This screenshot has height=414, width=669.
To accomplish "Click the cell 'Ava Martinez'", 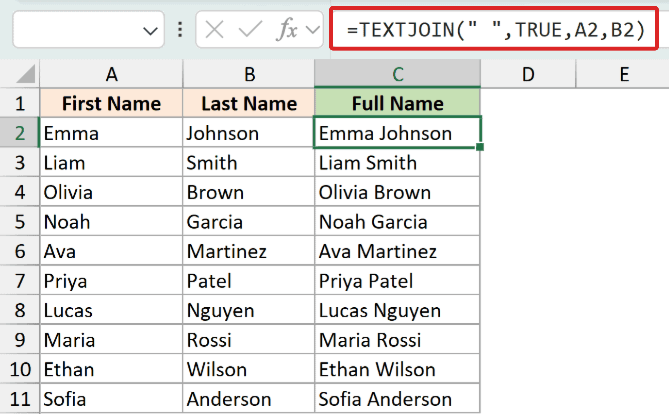I will 398,251.
